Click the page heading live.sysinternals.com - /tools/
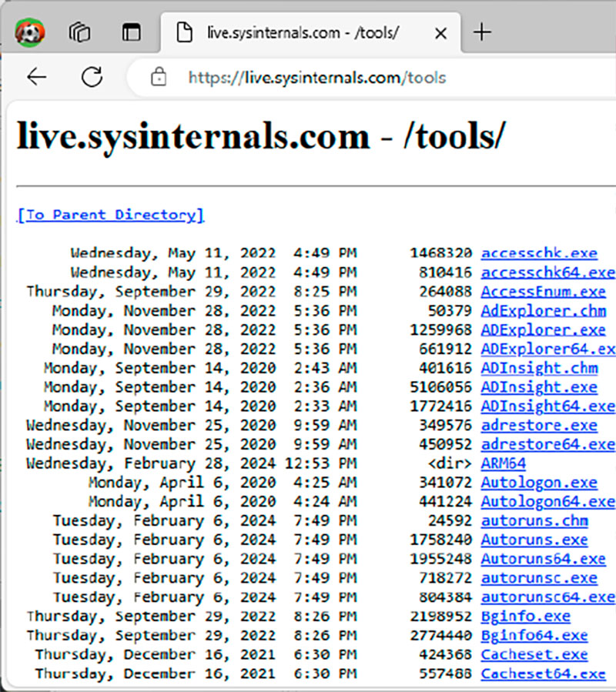This screenshot has width=616, height=692. click(x=260, y=136)
